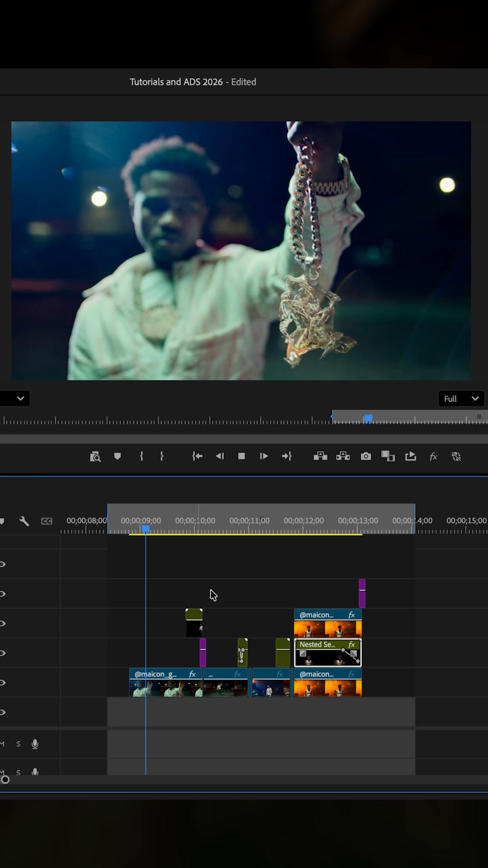
Task: Click the 00;00;11;00 timecode on ruler
Action: coord(249,520)
